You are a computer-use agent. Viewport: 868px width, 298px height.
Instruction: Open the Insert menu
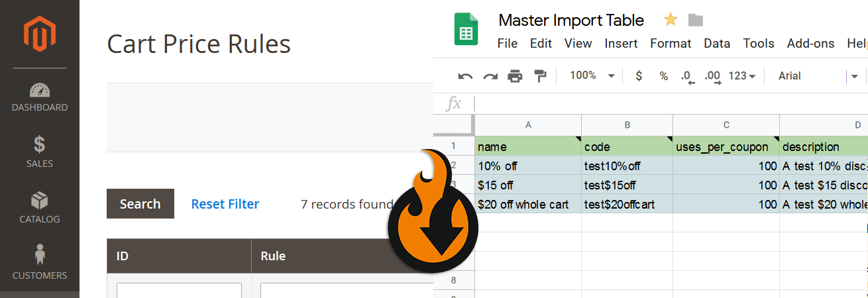point(621,44)
